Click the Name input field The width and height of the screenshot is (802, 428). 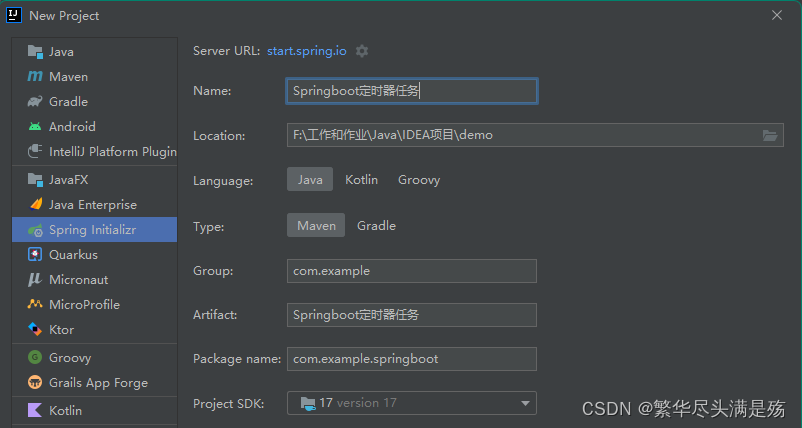tap(412, 91)
